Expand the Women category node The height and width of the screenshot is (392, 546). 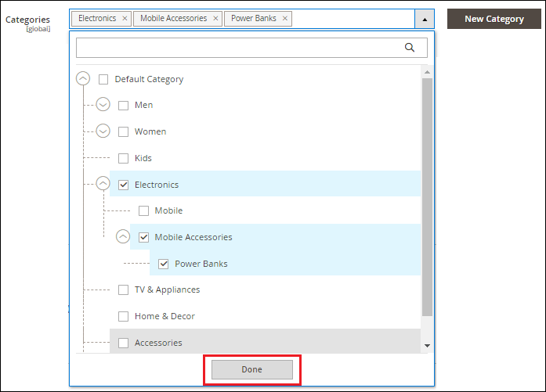coord(103,131)
